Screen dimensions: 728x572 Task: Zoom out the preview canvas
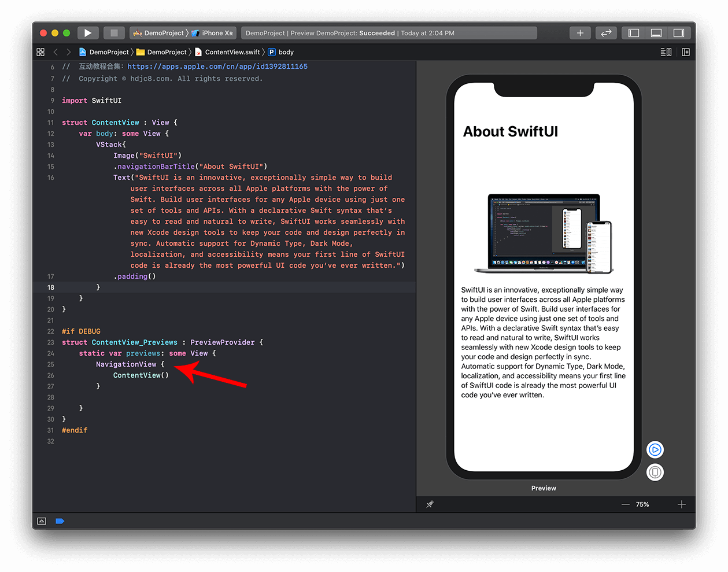[626, 504]
